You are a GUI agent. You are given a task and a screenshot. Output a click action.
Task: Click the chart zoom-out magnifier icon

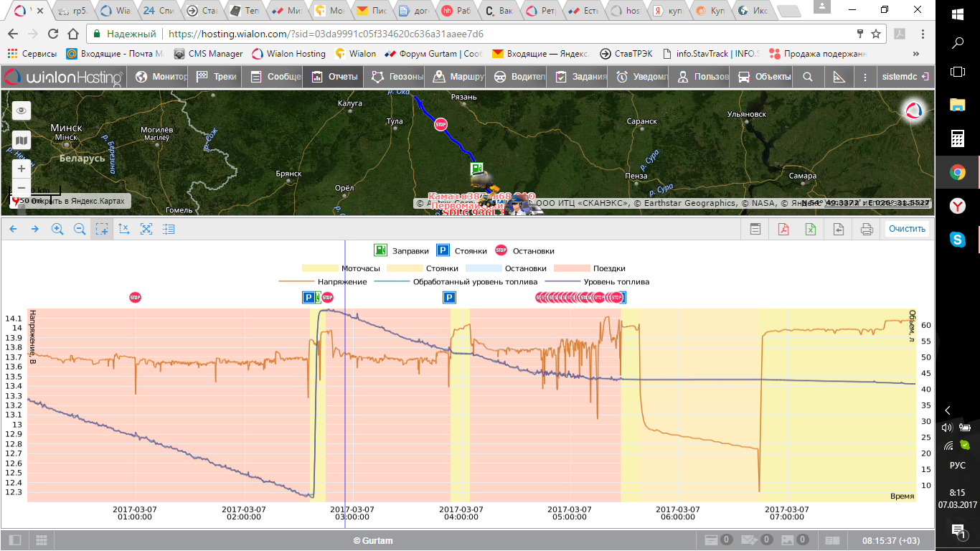[x=80, y=229]
